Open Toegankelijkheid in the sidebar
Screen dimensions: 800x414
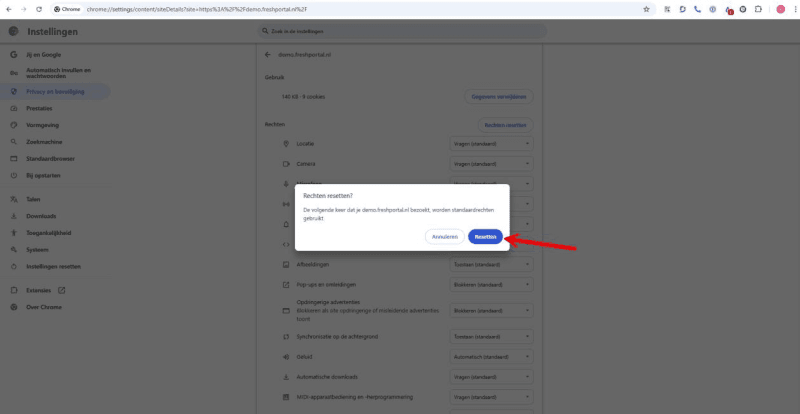coord(55,233)
